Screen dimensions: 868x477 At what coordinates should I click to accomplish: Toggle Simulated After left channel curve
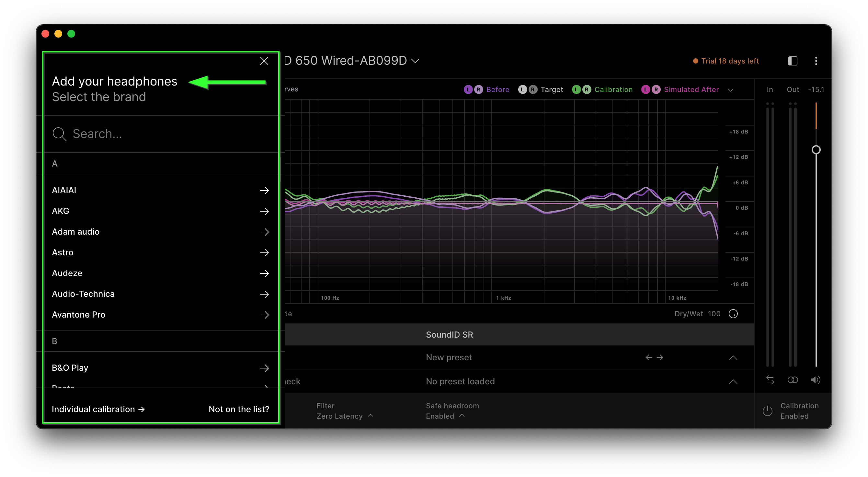pyautogui.click(x=645, y=89)
